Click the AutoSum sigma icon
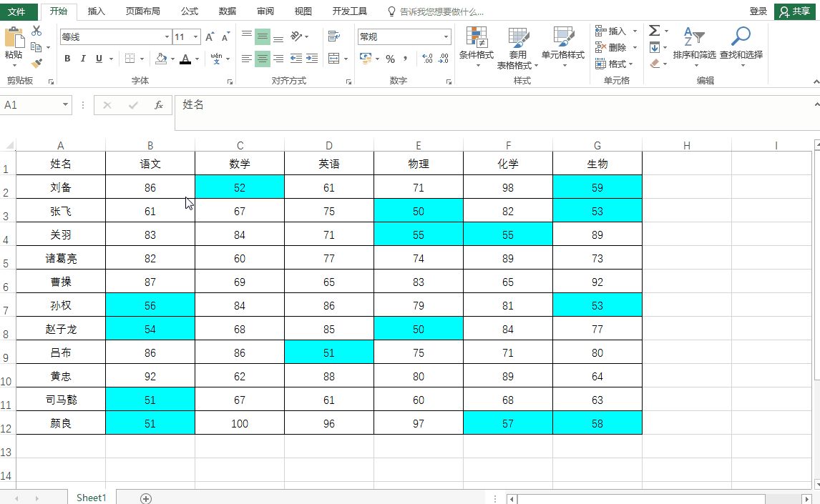This screenshot has height=504, width=820. point(654,31)
